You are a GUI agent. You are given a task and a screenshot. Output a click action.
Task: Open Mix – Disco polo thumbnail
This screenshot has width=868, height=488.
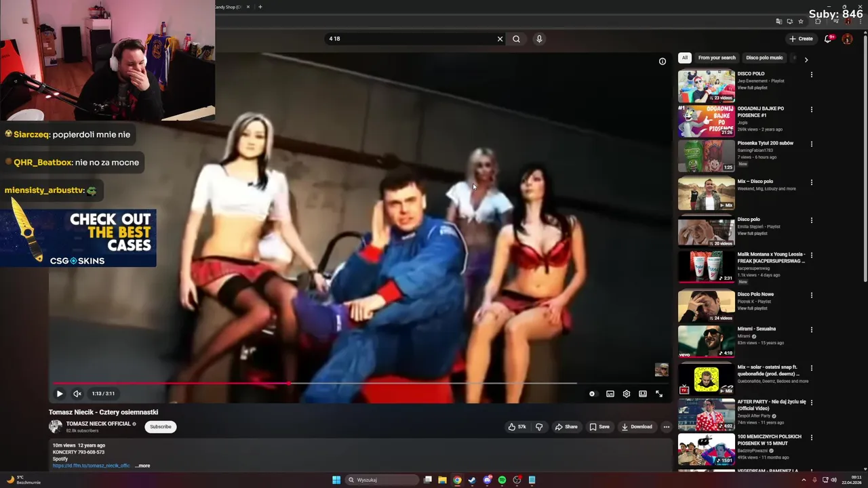[x=707, y=193]
